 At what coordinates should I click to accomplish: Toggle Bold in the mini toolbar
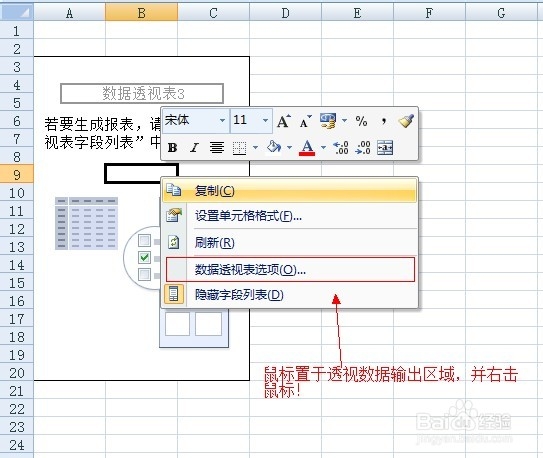pyautogui.click(x=172, y=148)
